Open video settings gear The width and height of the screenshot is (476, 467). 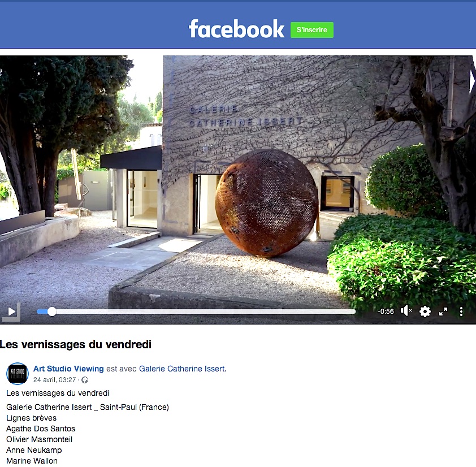(x=425, y=311)
